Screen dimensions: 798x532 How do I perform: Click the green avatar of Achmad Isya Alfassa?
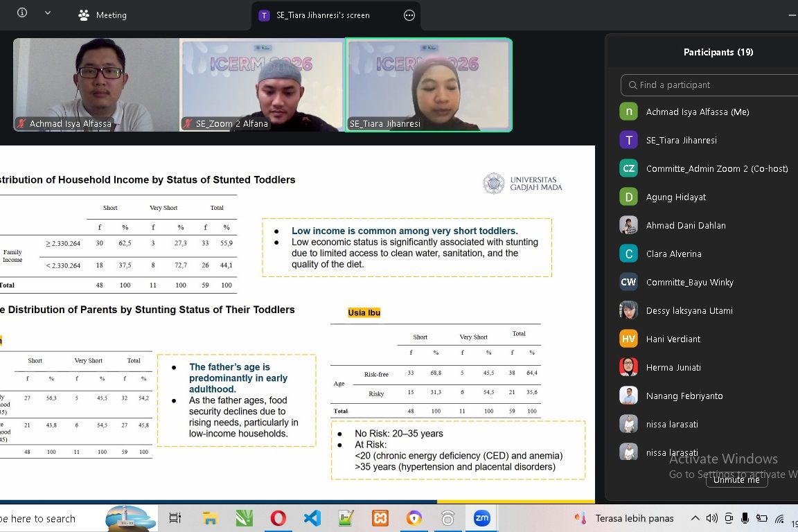pos(628,112)
